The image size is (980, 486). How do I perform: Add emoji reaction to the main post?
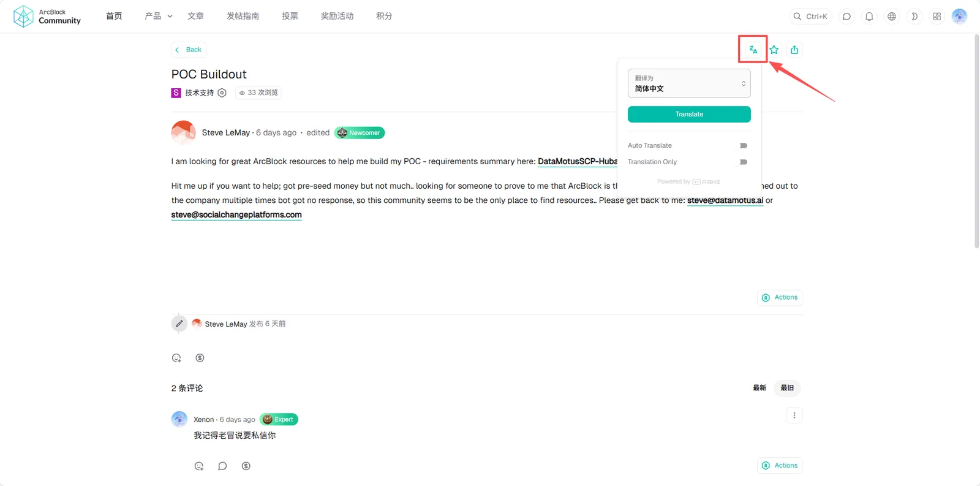(176, 358)
